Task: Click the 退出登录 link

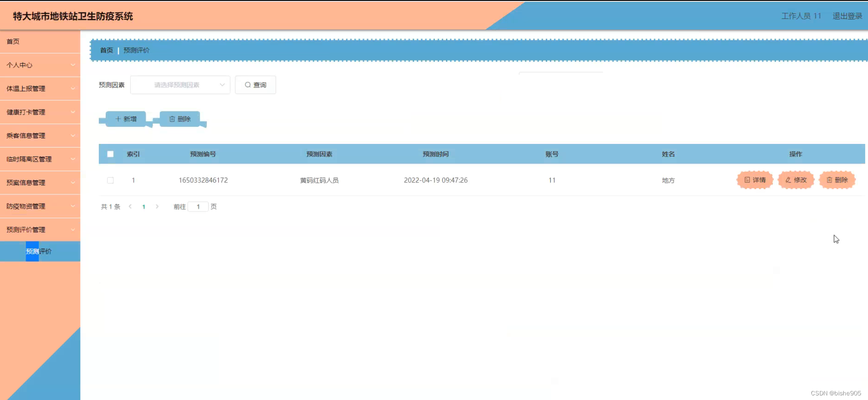Action: pos(847,16)
